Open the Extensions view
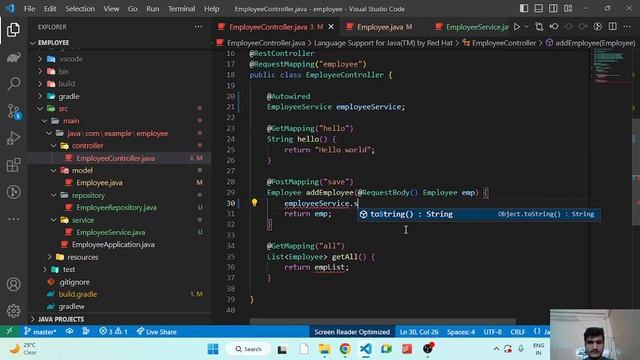Viewport: 640px width, 360px height. pyautogui.click(x=13, y=165)
